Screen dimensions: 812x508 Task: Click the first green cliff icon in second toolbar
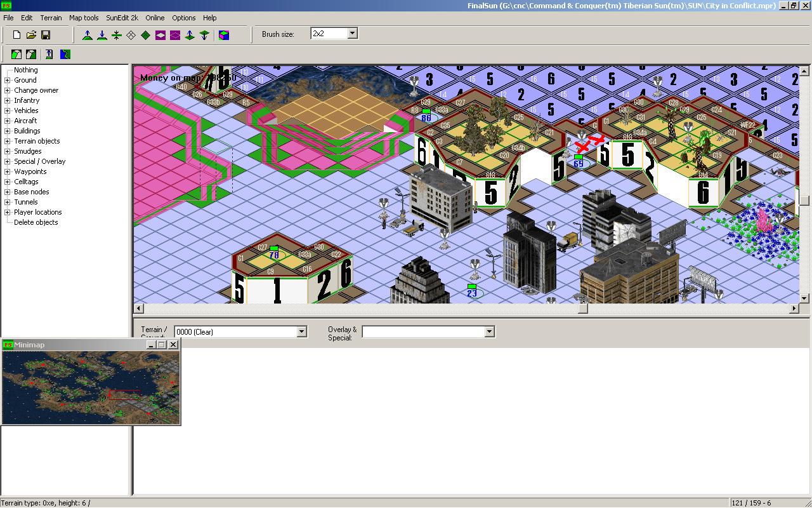click(16, 55)
